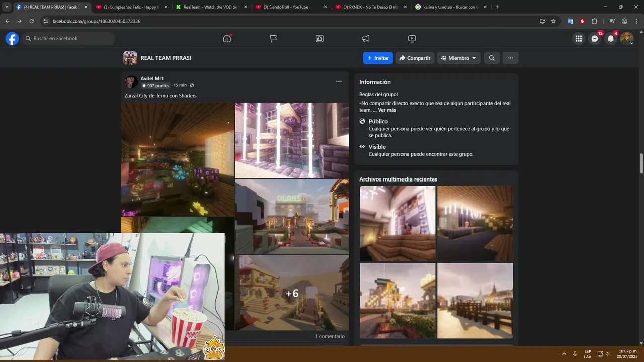Open fourth recent media thumbnail with bridge
This screenshot has width=644, height=362.
point(475,301)
